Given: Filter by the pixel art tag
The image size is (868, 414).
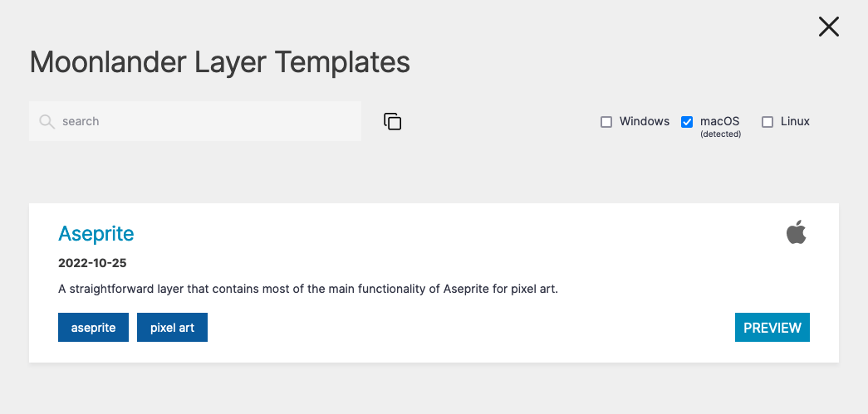Looking at the screenshot, I should 172,327.
